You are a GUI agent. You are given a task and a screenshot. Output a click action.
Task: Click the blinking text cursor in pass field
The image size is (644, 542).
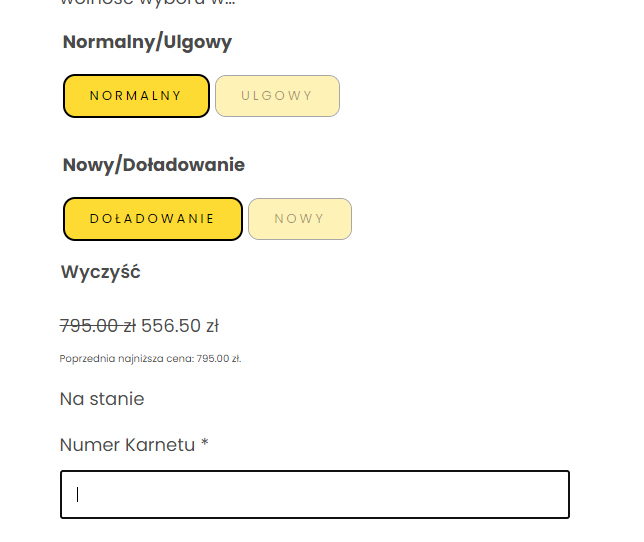pos(77,494)
